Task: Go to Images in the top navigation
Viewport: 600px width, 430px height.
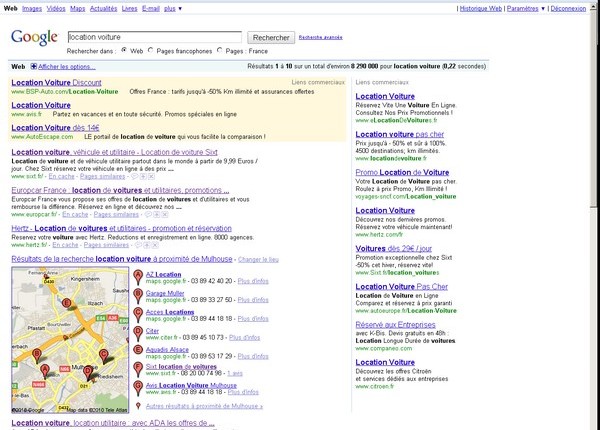Action: click(x=32, y=8)
